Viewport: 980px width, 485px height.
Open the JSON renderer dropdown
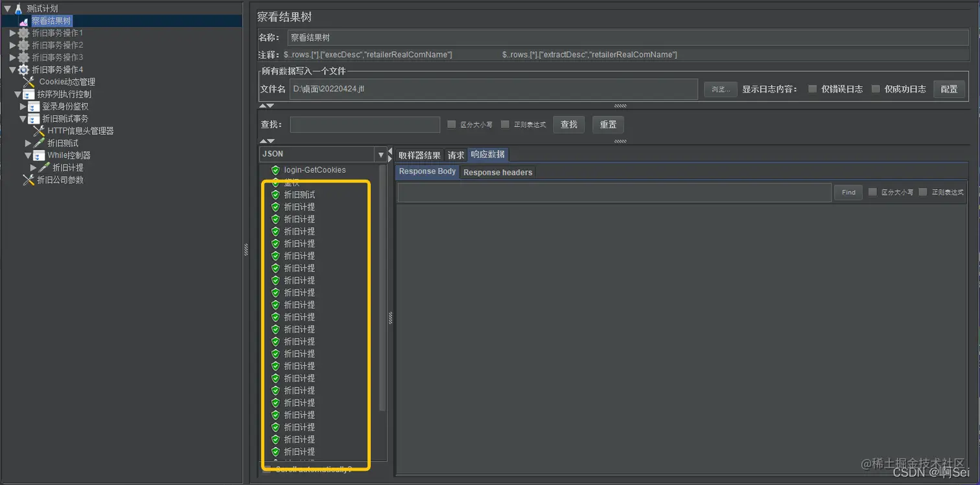click(380, 155)
